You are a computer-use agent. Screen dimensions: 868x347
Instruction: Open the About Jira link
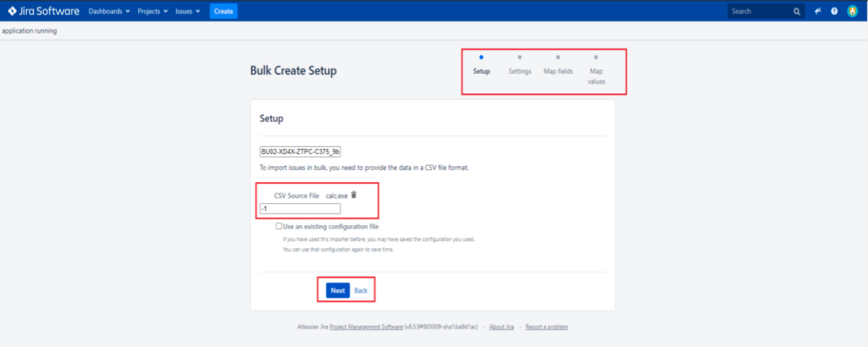pos(501,327)
